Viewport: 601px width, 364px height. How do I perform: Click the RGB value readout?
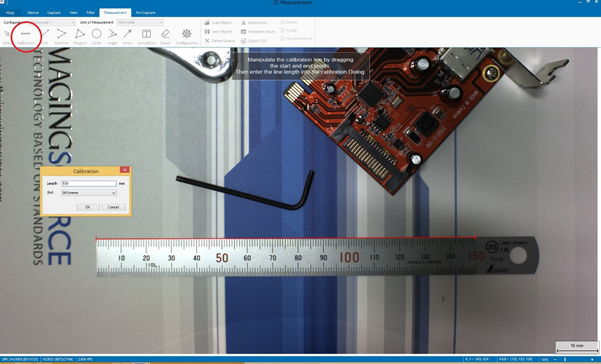click(517, 359)
